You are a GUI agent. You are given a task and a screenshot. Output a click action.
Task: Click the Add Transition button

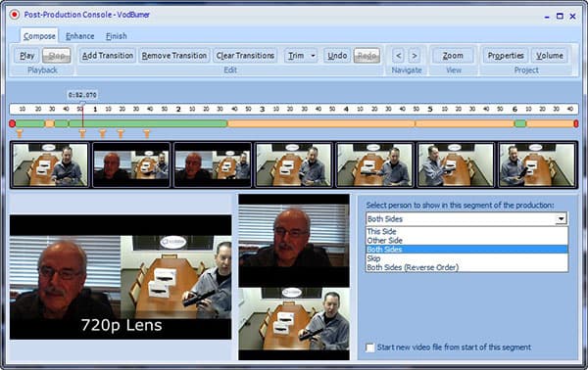pyautogui.click(x=108, y=56)
